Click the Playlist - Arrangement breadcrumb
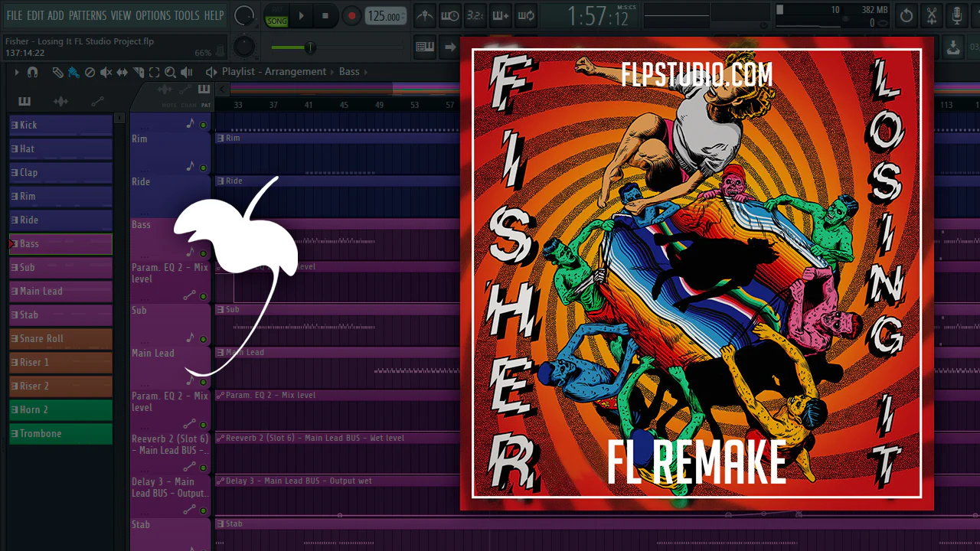Viewport: 980px width, 551px height. (274, 72)
